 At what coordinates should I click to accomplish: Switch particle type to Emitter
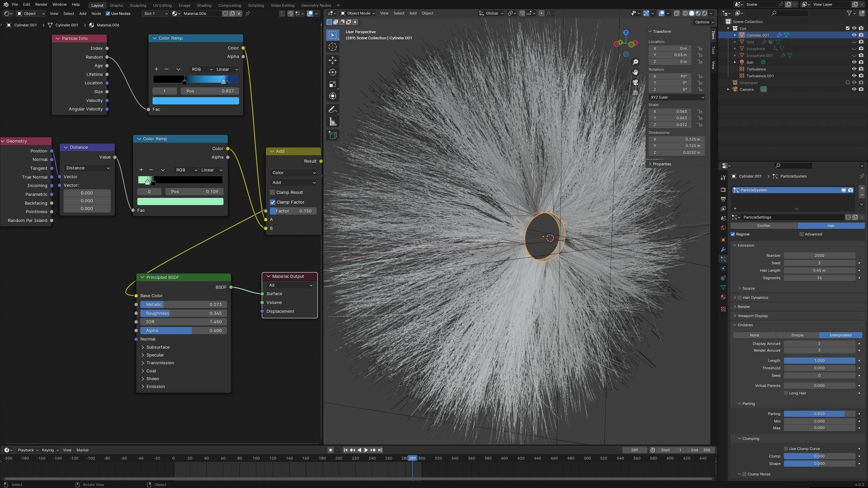(764, 226)
